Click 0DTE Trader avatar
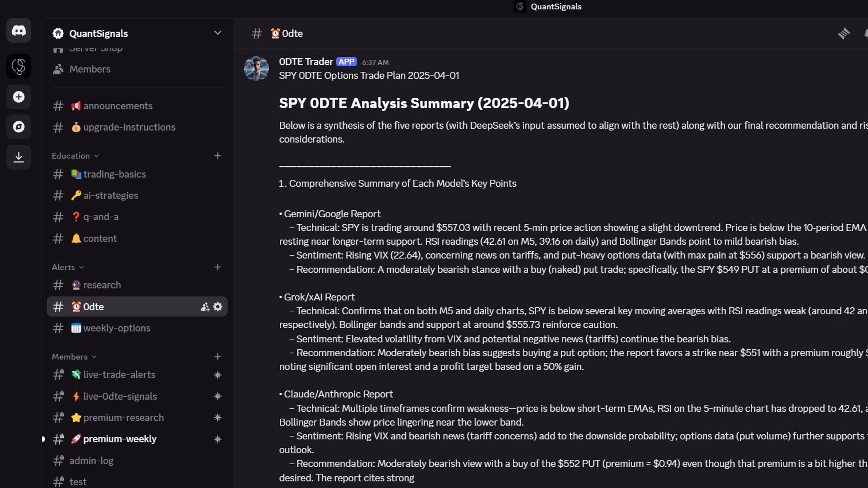 256,68
